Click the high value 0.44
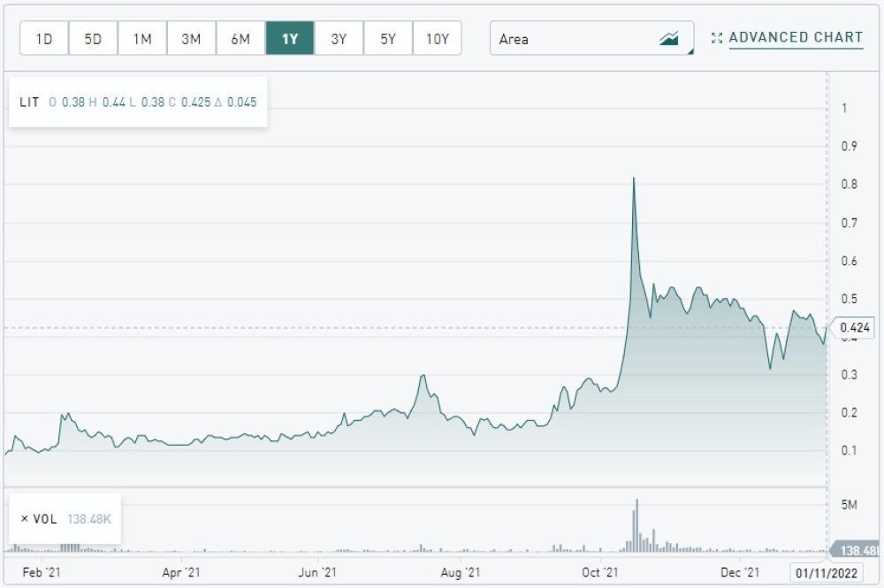The image size is (884, 588). [x=113, y=102]
